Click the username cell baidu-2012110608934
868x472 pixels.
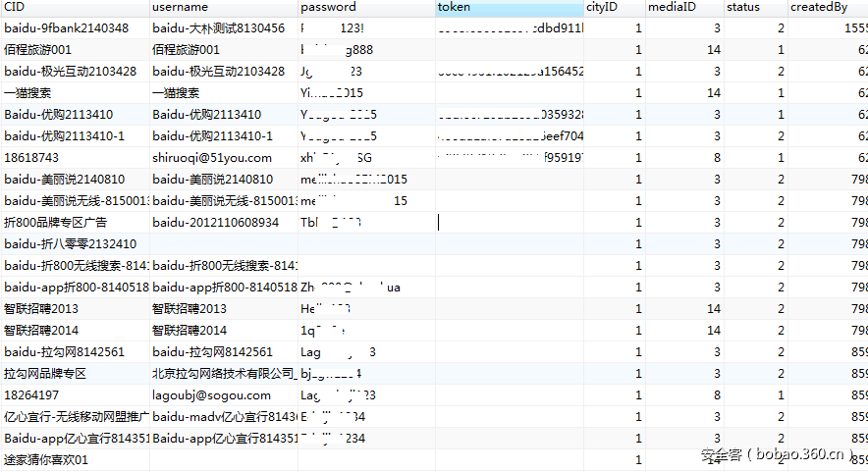pos(215,223)
